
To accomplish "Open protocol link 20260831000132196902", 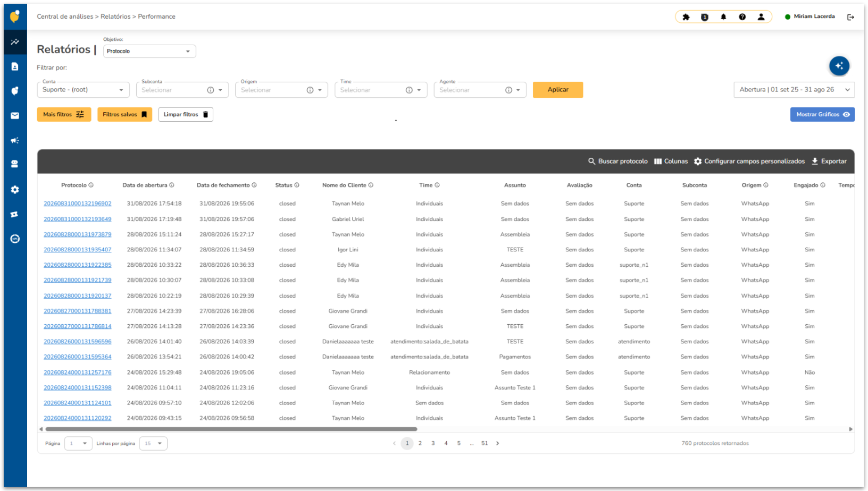I will pos(78,204).
